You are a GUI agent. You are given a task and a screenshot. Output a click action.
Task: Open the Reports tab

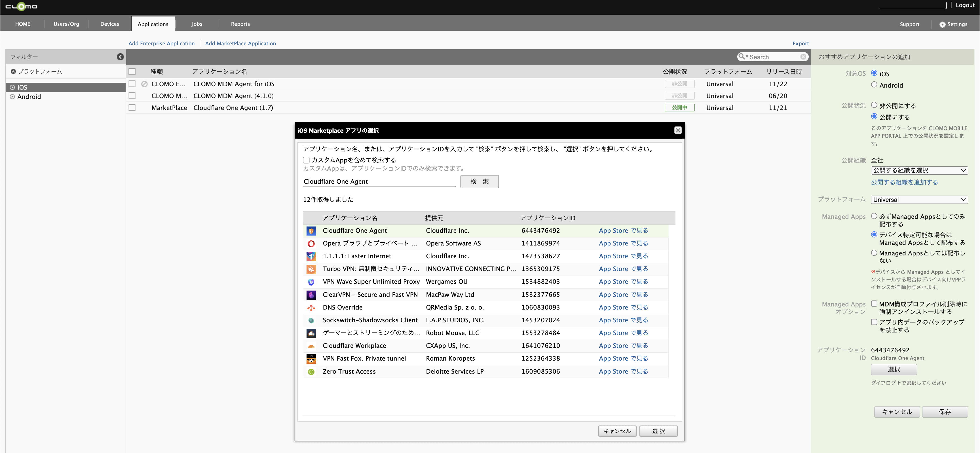(240, 24)
